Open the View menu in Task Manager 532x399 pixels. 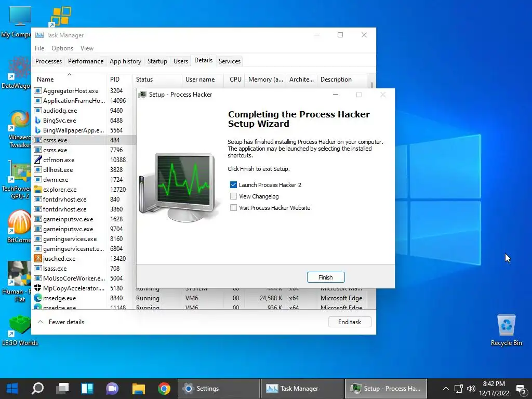87,48
